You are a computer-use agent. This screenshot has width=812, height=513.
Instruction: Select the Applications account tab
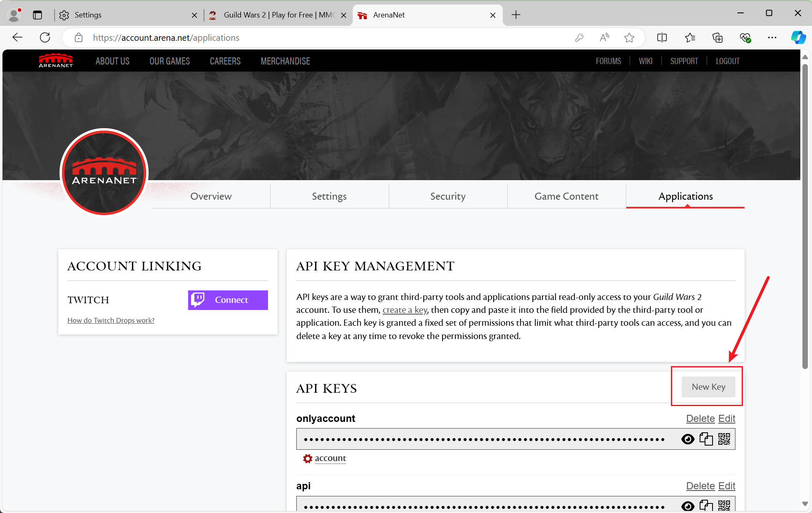685,196
